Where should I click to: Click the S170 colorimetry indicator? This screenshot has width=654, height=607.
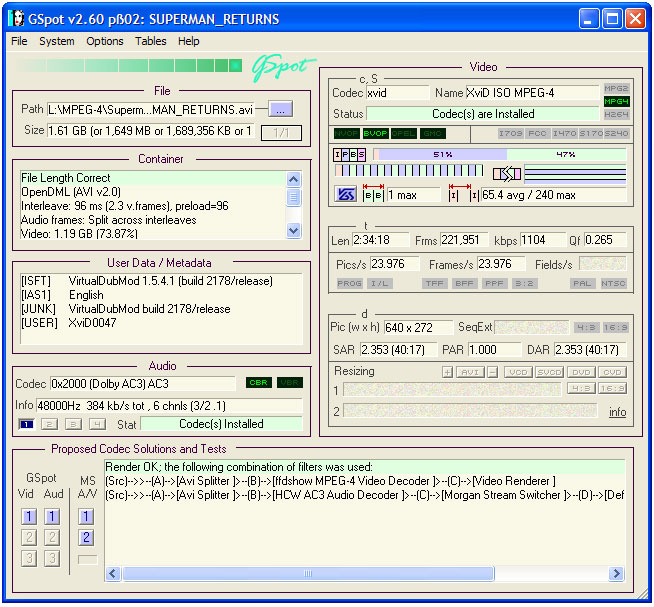591,133
